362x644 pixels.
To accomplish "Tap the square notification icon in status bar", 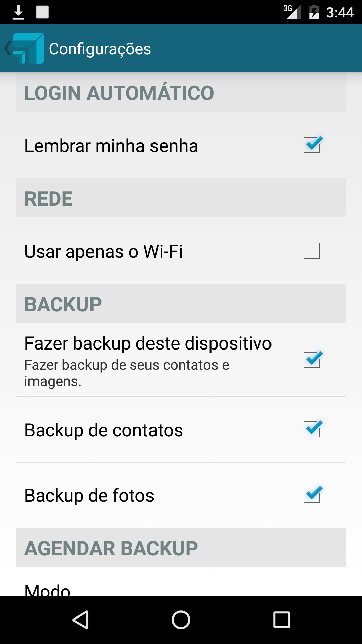I will coord(42,12).
